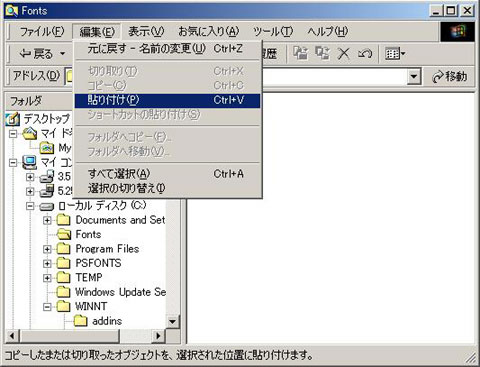Select the マイ コンピュータ computer icon
Image resolution: width=480 pixels, height=367 pixels.
30,162
